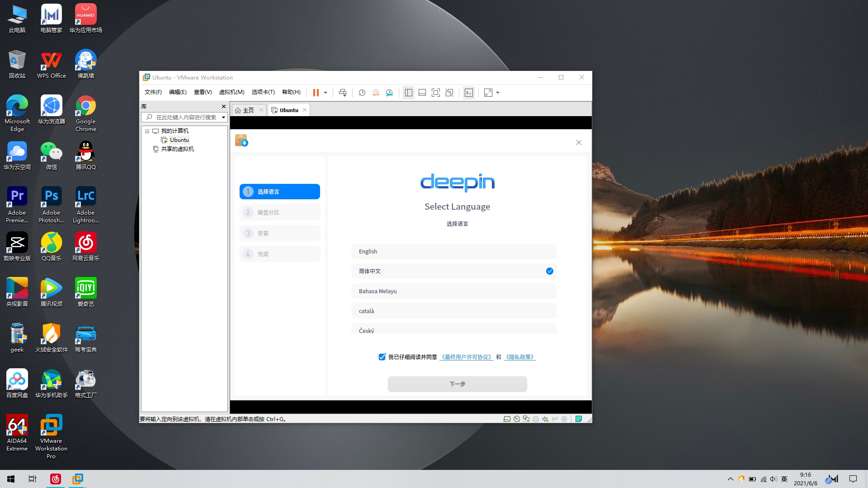Click the CD/DVD drive status bar icon

point(517,419)
